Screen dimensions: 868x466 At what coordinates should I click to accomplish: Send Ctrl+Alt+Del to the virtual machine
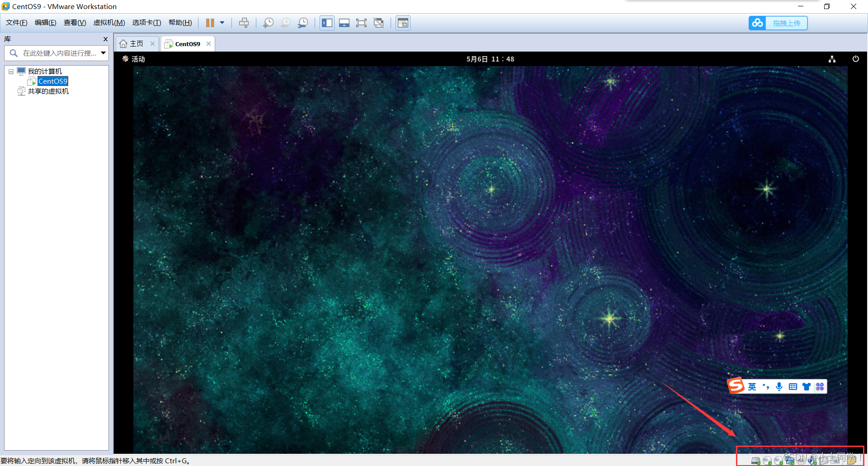[x=244, y=23]
